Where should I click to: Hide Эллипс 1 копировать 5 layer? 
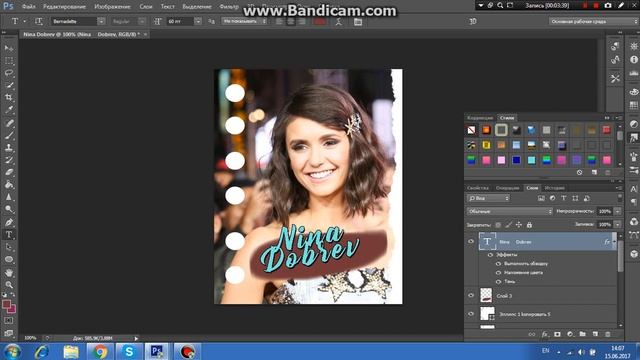tap(471, 314)
